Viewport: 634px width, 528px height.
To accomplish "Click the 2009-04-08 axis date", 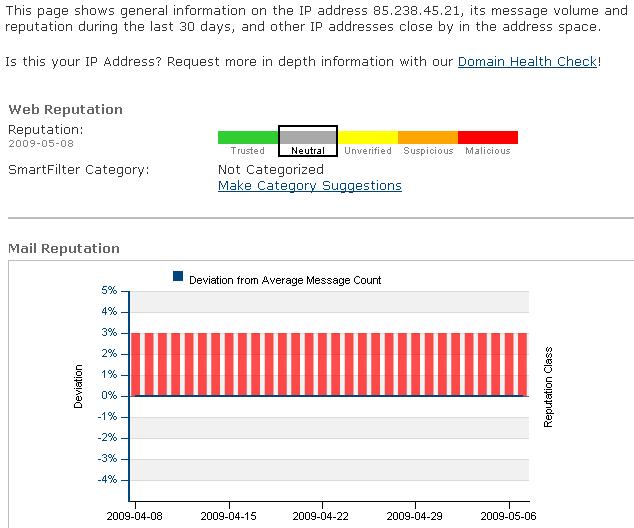I will (x=135, y=516).
